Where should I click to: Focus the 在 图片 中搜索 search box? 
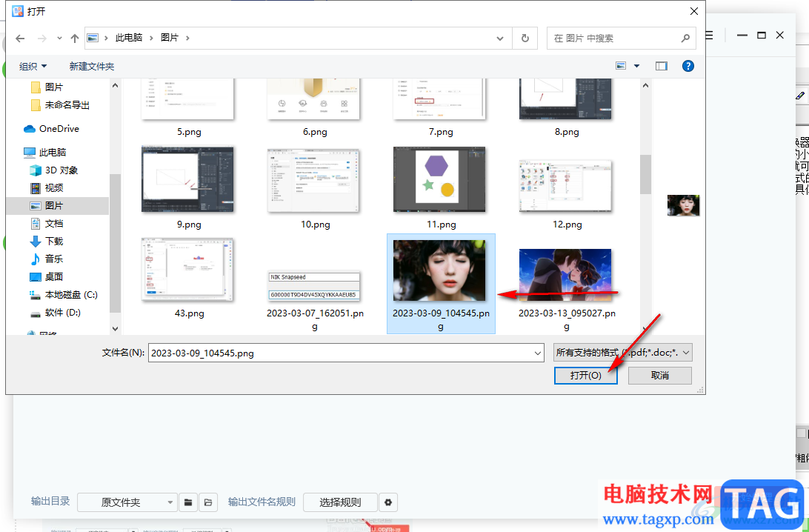621,39
